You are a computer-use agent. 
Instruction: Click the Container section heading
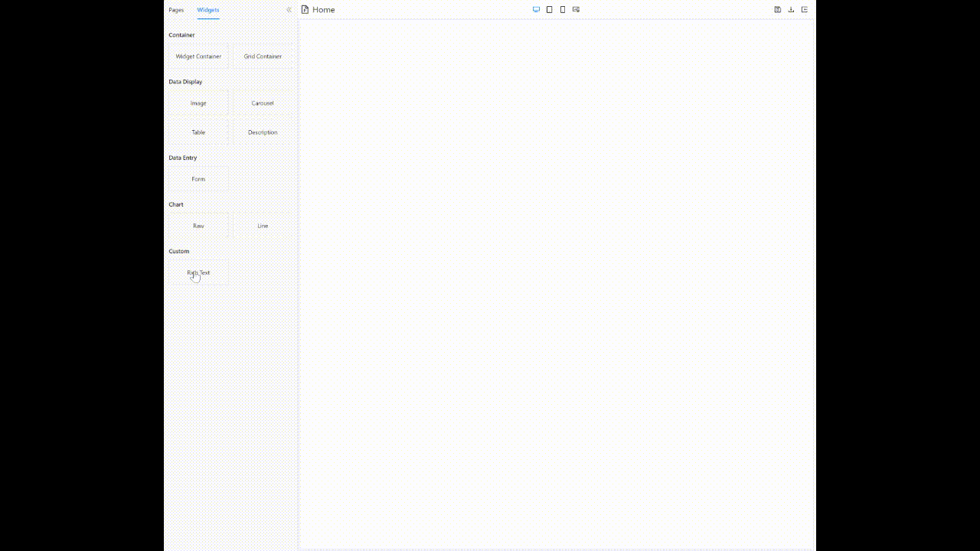point(181,34)
